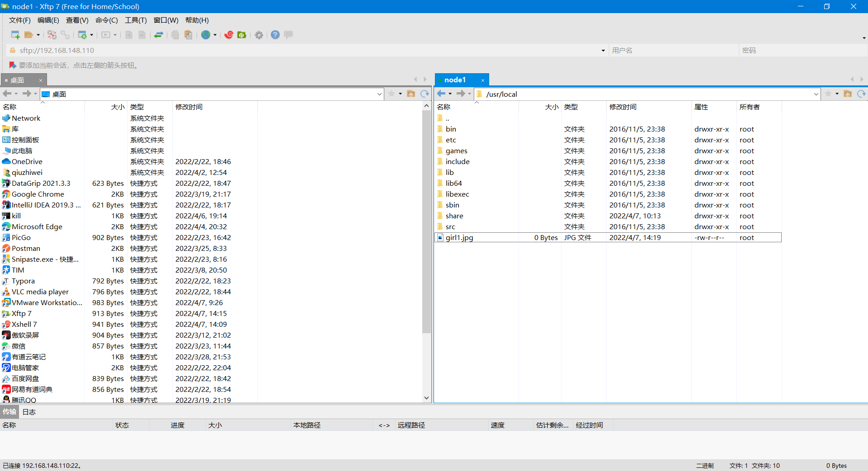
Task: Open the 工具(T) menu
Action: pyautogui.click(x=136, y=20)
